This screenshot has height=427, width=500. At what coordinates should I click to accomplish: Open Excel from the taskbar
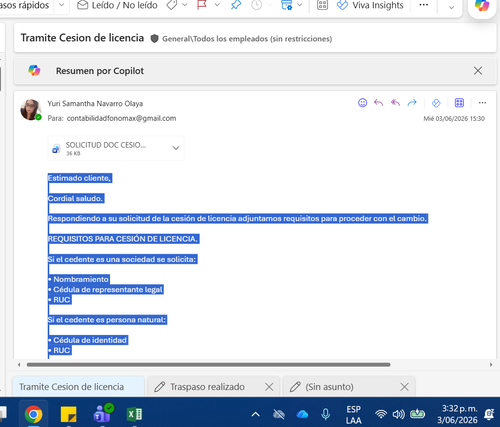point(135,414)
